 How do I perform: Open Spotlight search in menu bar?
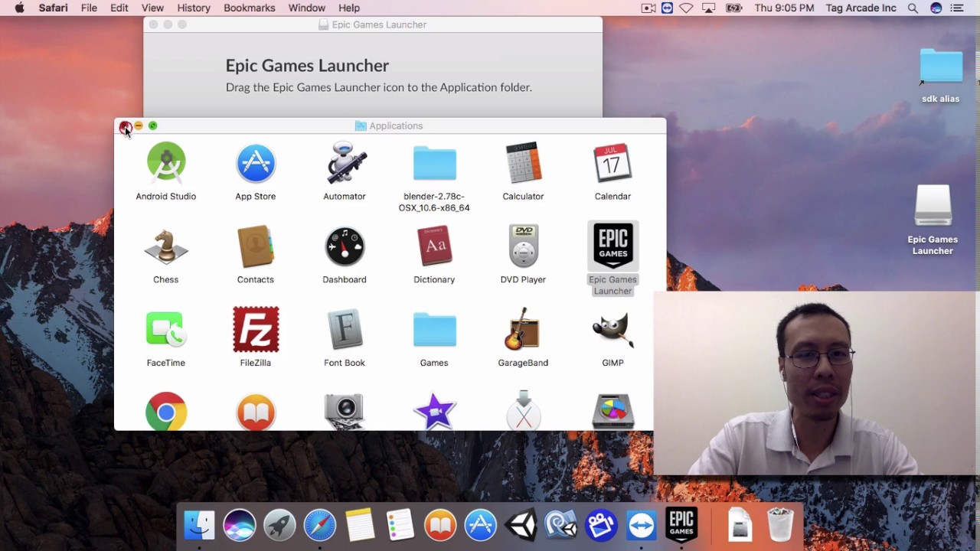pos(913,8)
